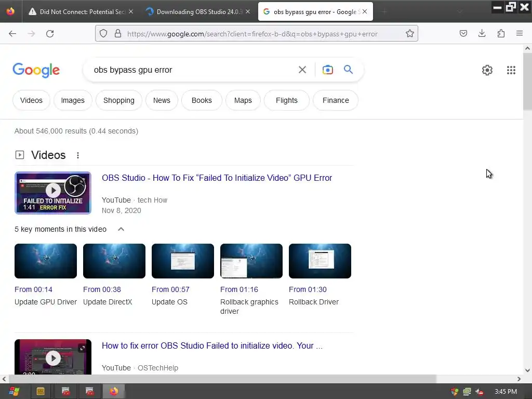Filter results by Images
This screenshot has height=399, width=532.
(73, 100)
